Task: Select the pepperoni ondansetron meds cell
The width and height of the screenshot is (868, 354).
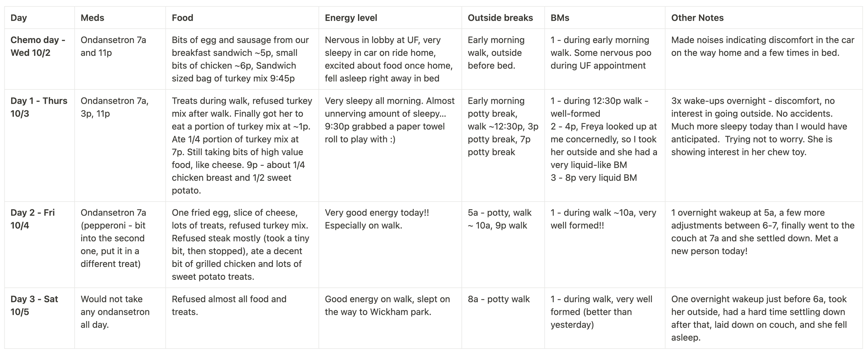Action: [120, 244]
